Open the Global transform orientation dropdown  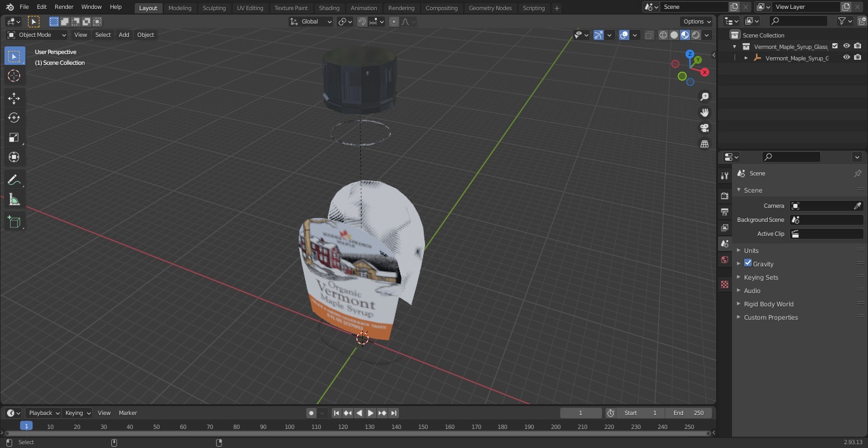[311, 22]
